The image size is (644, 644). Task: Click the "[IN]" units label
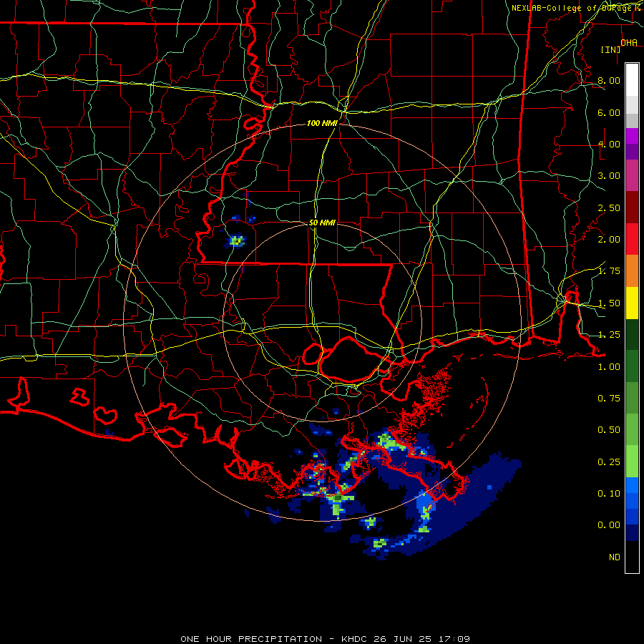pos(610,49)
